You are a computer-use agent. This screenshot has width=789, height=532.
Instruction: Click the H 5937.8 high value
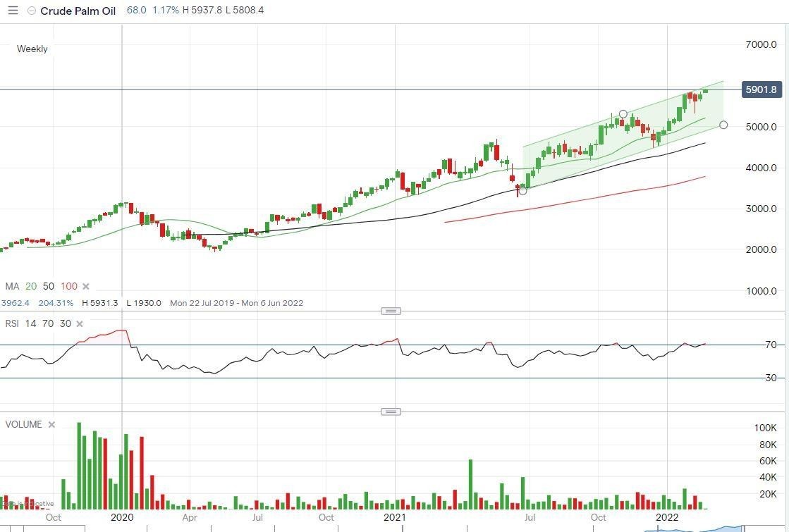202,10
